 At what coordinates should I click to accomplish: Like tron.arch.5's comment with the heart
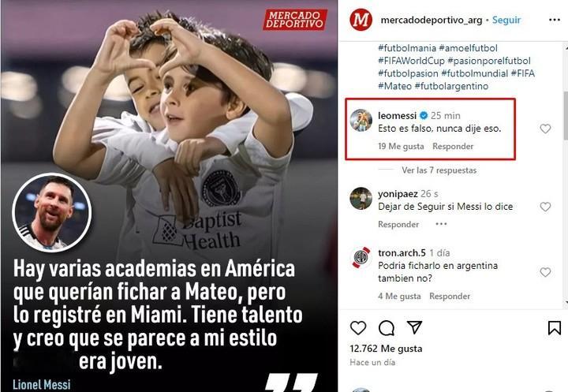pos(545,272)
